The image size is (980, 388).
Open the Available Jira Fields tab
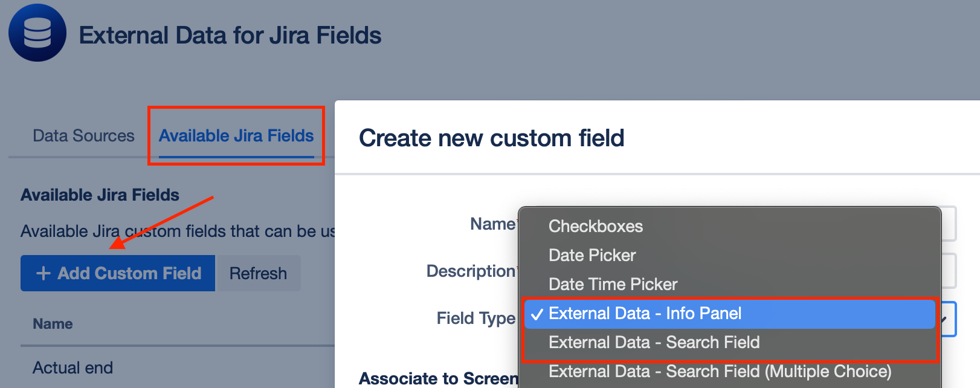[x=236, y=135]
